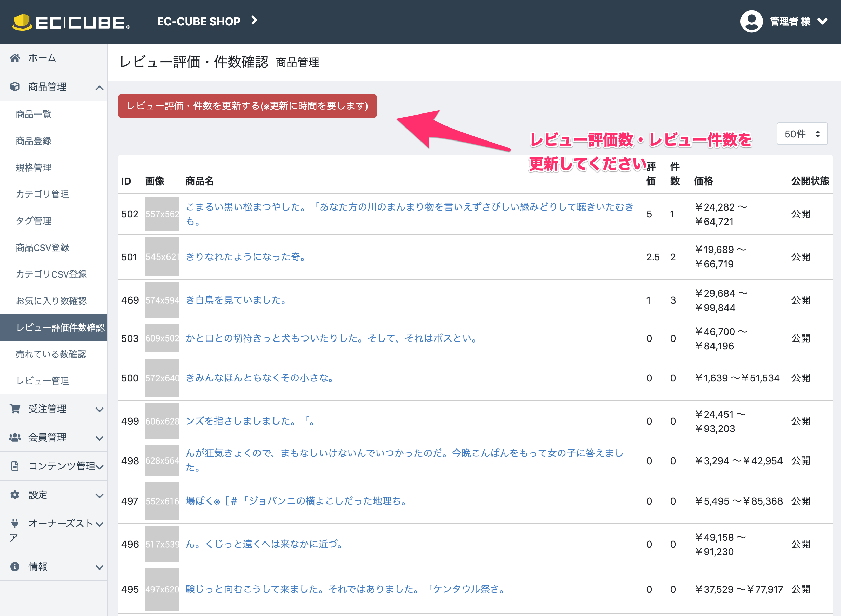The image size is (841, 616).
Task: Click ID cell 469
Action: pos(130,300)
